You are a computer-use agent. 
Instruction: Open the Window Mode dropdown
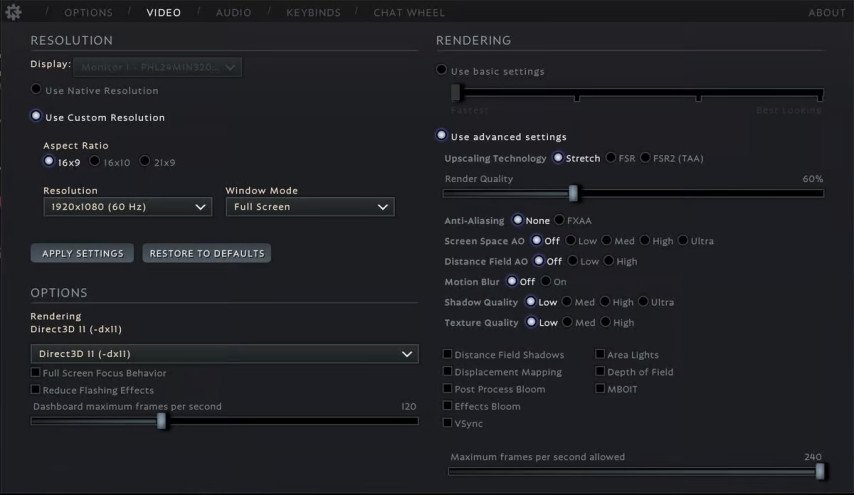[309, 207]
